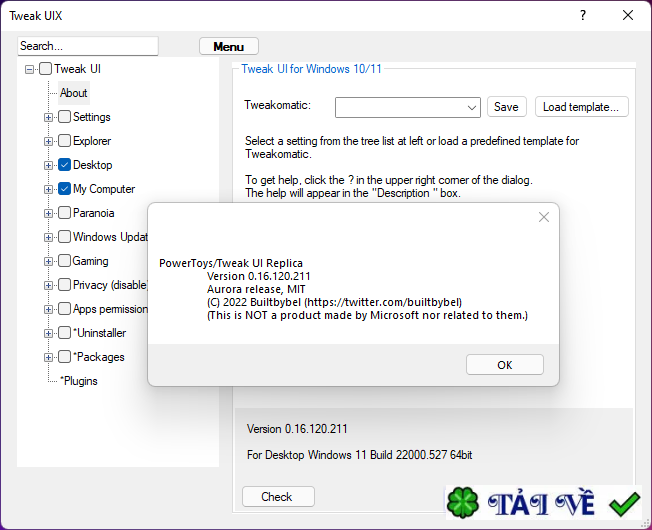Uncheck the Desktop checkbox
652x530 pixels.
64,165
